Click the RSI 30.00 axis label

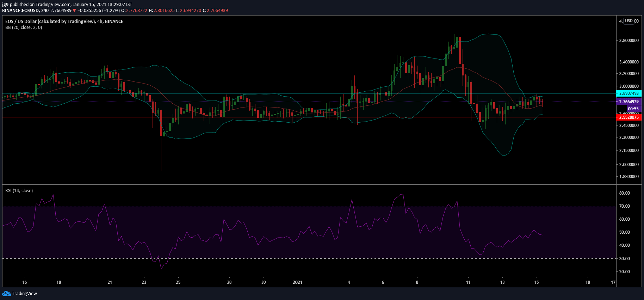624,259
